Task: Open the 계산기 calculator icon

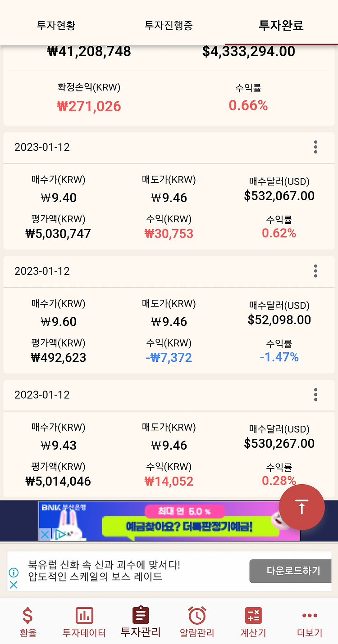Action: (253, 616)
